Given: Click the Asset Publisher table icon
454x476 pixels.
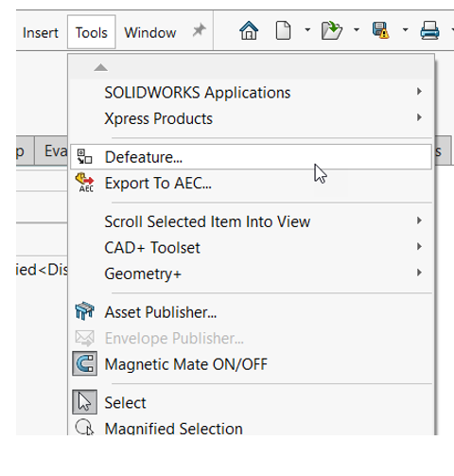Looking at the screenshot, I should 84,311.
